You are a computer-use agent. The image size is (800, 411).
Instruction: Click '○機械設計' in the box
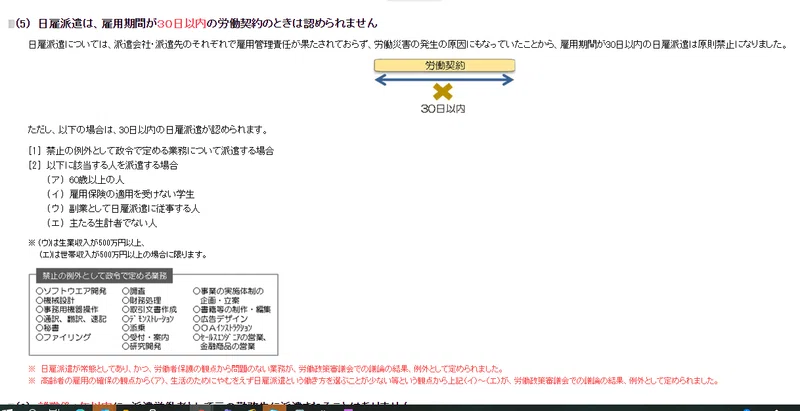click(55, 300)
